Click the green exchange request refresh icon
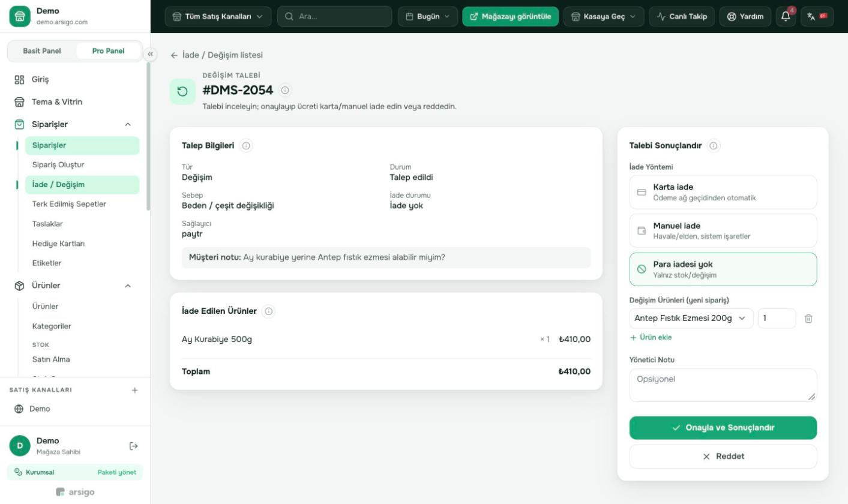 183,91
